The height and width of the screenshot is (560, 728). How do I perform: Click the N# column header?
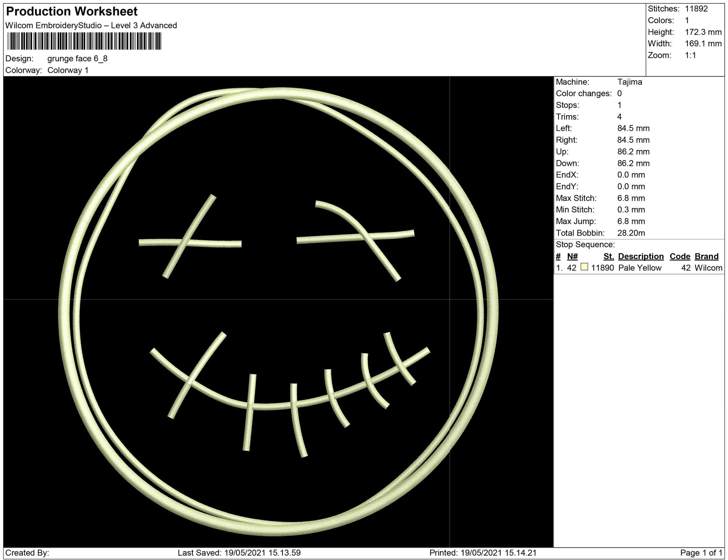click(x=572, y=256)
